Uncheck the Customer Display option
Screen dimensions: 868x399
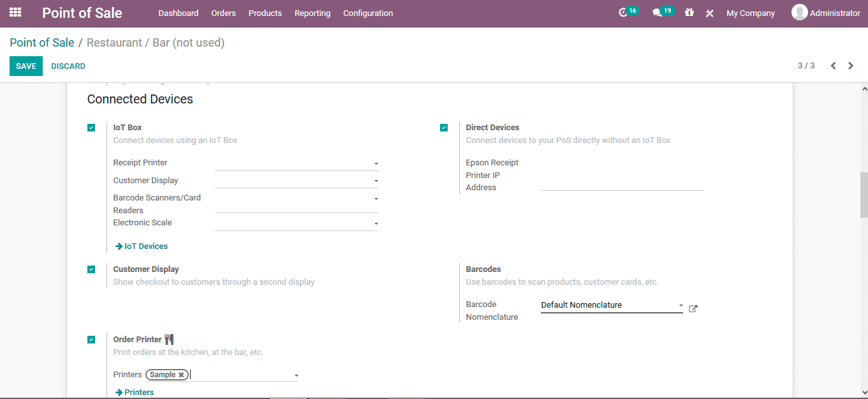[x=91, y=269]
